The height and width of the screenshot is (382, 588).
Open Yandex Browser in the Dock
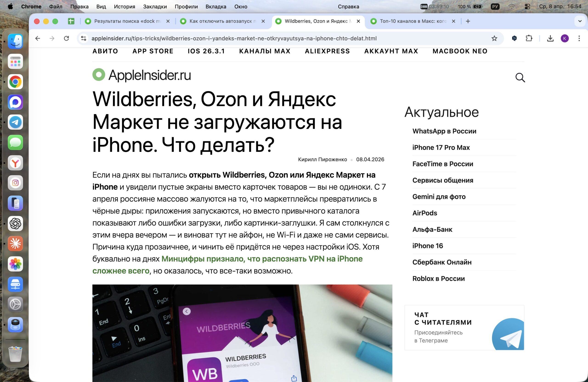point(15,163)
